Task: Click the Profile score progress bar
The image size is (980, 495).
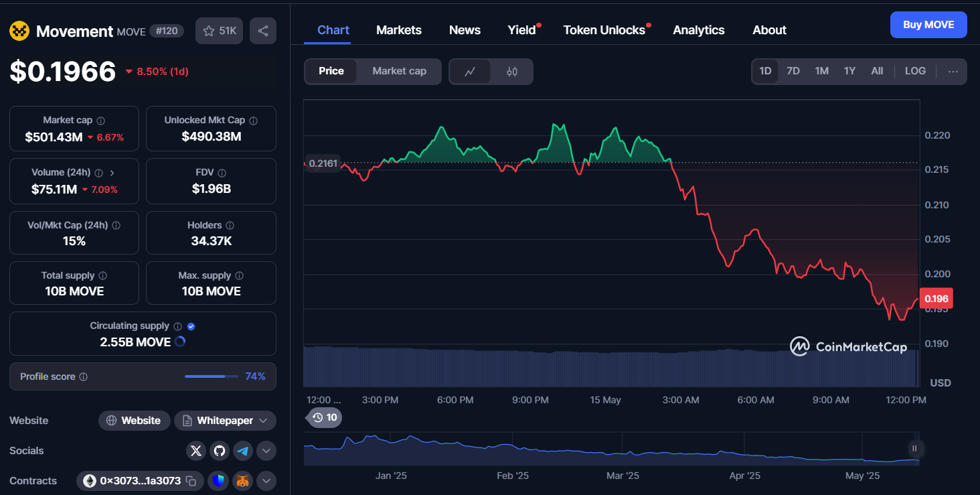Action: pos(212,376)
